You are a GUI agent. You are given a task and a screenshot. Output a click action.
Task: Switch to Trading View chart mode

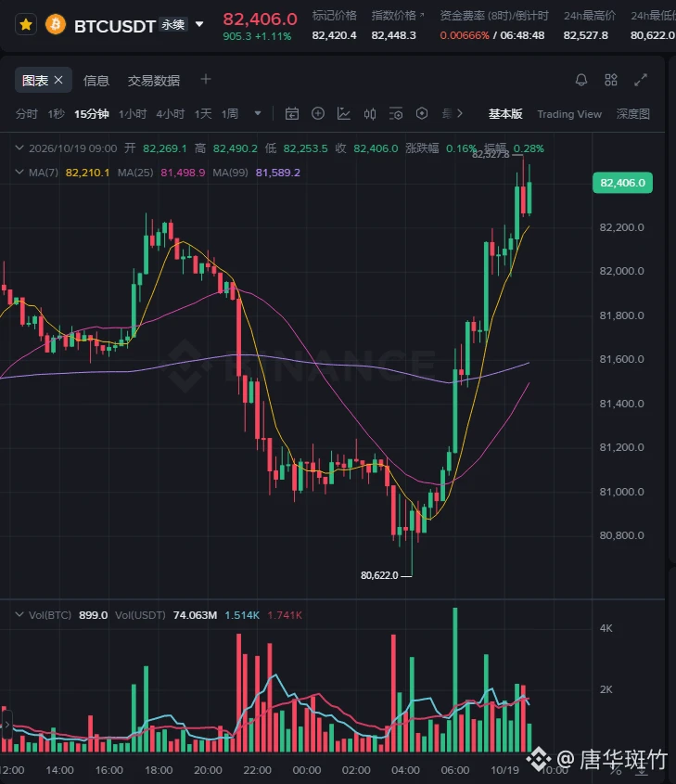569,114
